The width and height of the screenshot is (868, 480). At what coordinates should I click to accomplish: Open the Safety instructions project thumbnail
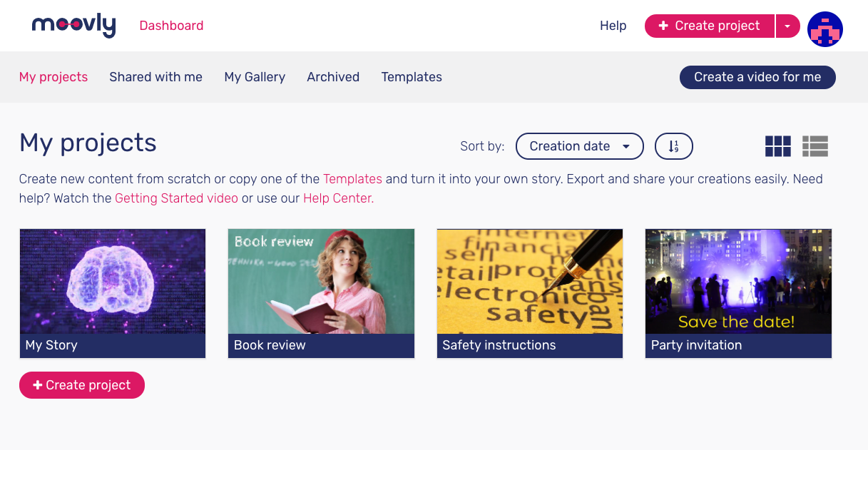pyautogui.click(x=529, y=282)
